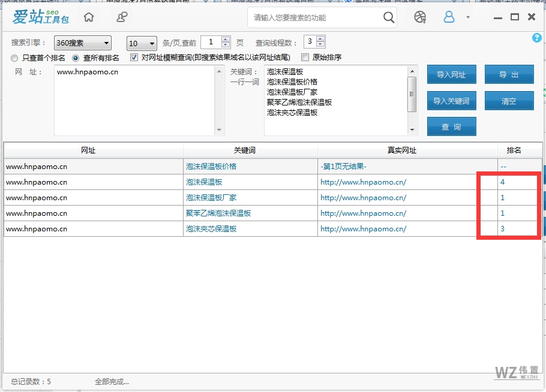
Task: Click the globe icon near the top right
Action: (x=419, y=17)
